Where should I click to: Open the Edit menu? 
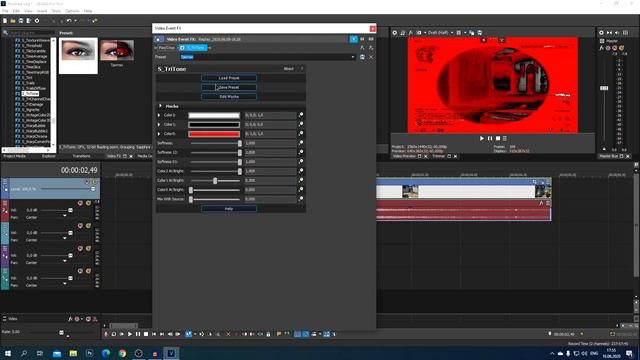coord(16,11)
